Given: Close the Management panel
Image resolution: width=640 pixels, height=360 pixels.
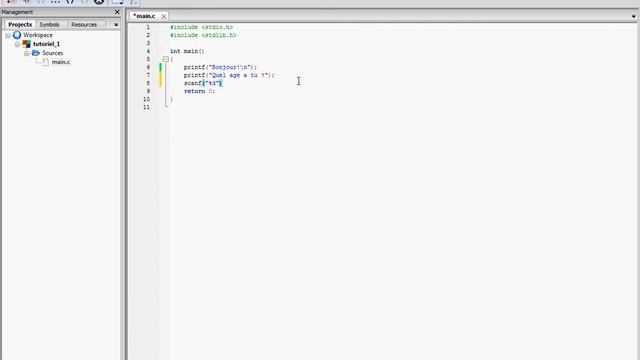Looking at the screenshot, I should tap(117, 12).
